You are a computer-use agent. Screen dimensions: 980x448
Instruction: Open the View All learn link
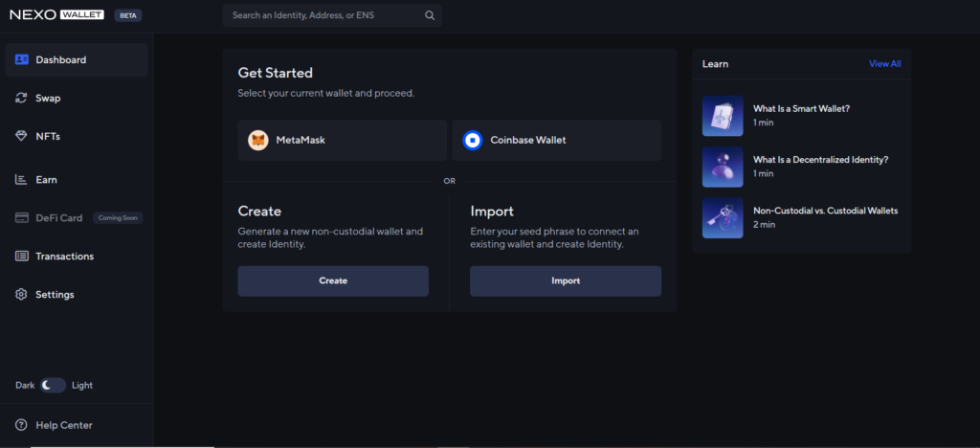(885, 64)
